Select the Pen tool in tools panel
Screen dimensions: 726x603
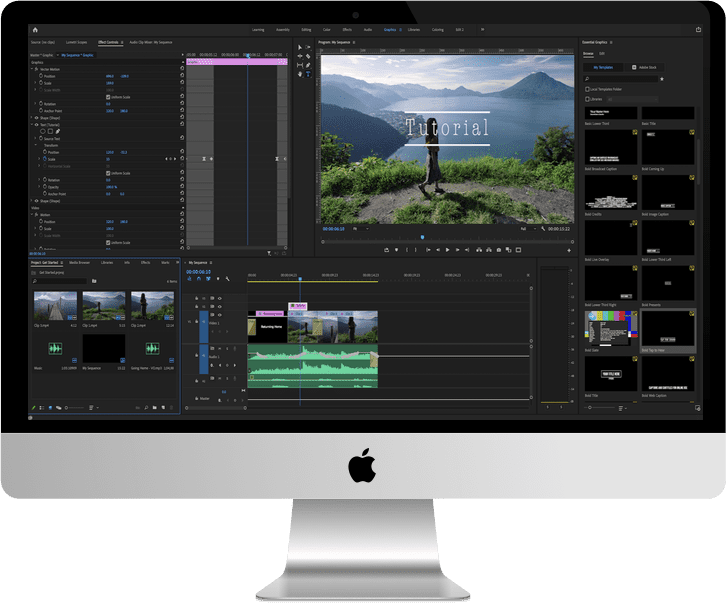pos(308,65)
